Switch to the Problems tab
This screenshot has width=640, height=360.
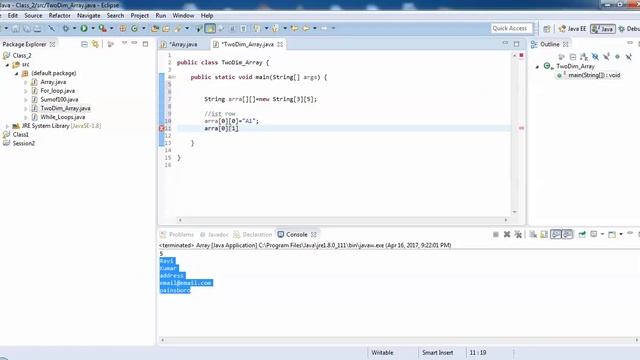(x=177, y=234)
